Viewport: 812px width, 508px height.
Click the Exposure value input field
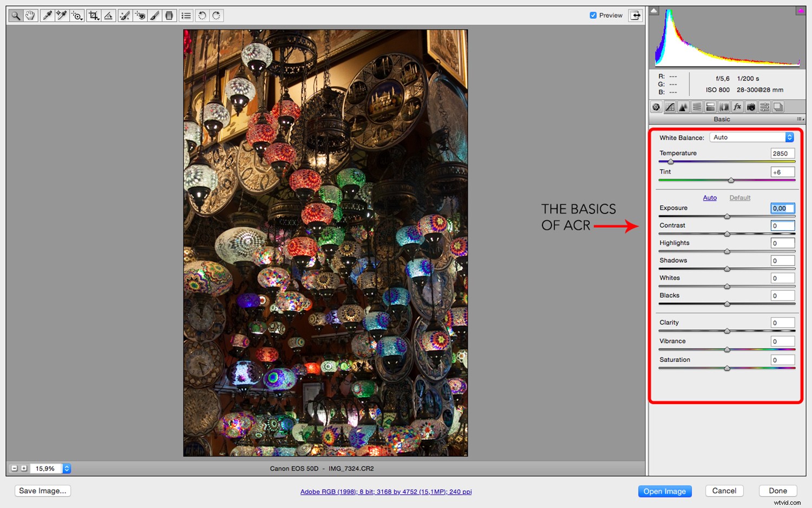click(x=782, y=208)
